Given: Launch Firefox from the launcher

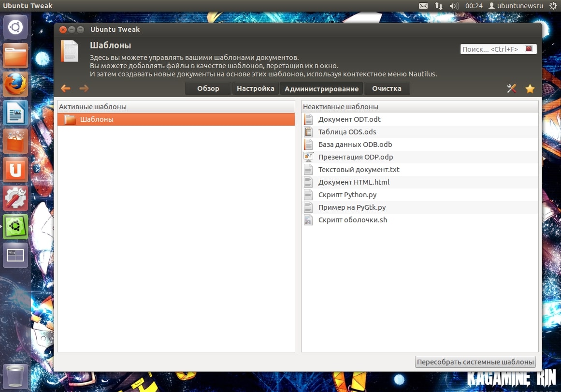Looking at the screenshot, I should pos(15,85).
